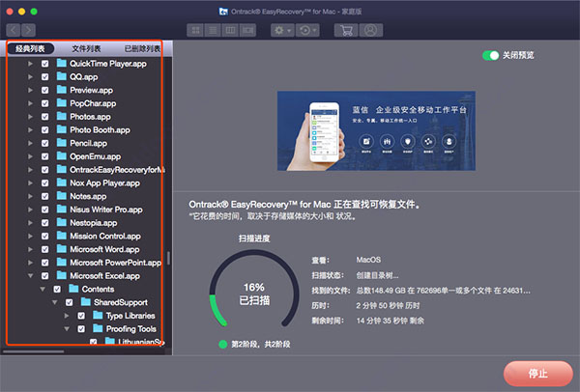580x392 pixels.
Task: Collapse the Contents tree node
Action: coord(43,290)
